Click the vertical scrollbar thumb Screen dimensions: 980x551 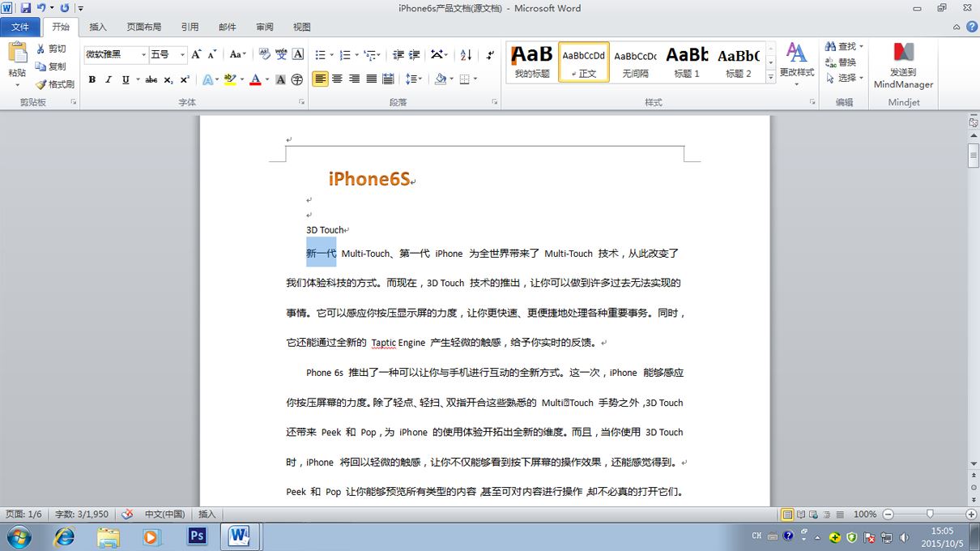pyautogui.click(x=974, y=155)
